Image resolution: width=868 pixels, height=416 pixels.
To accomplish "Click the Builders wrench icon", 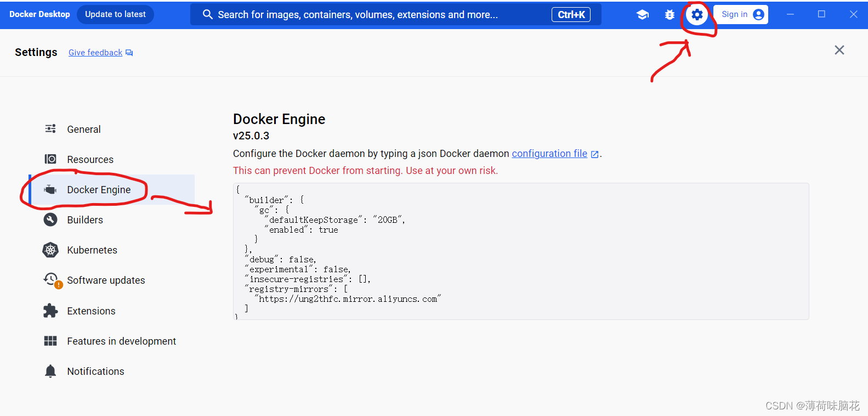I will (50, 220).
